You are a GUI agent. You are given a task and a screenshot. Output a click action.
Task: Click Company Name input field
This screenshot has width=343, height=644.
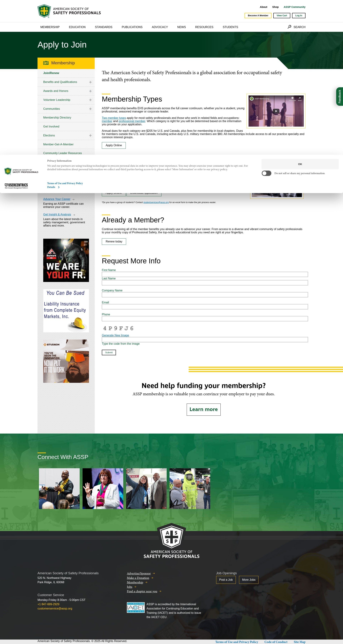205,295
